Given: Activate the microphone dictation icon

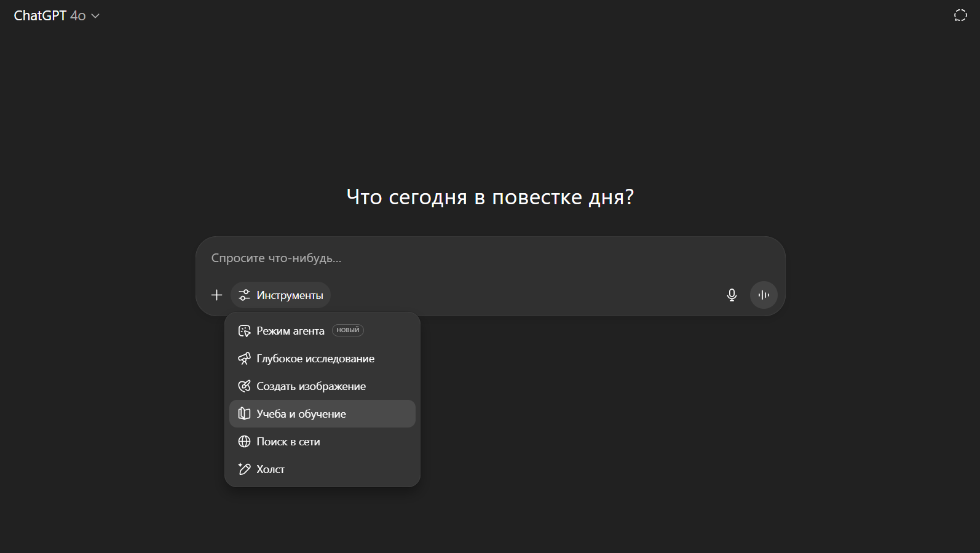Looking at the screenshot, I should click(x=732, y=295).
